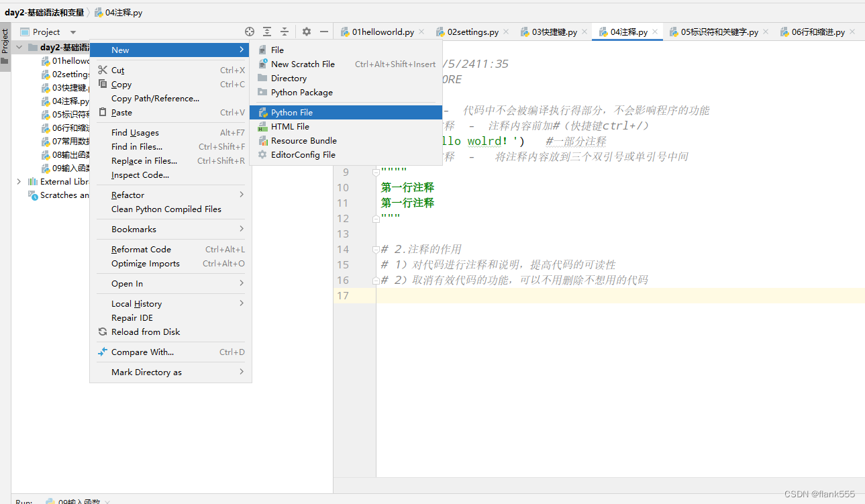Click the fold marker on line 12
Screen dimensions: 865x504
pos(376,218)
